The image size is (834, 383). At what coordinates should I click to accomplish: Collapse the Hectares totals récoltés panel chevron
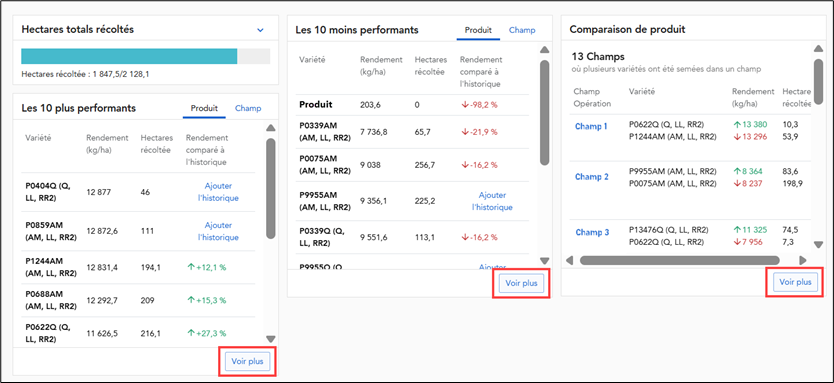click(260, 30)
